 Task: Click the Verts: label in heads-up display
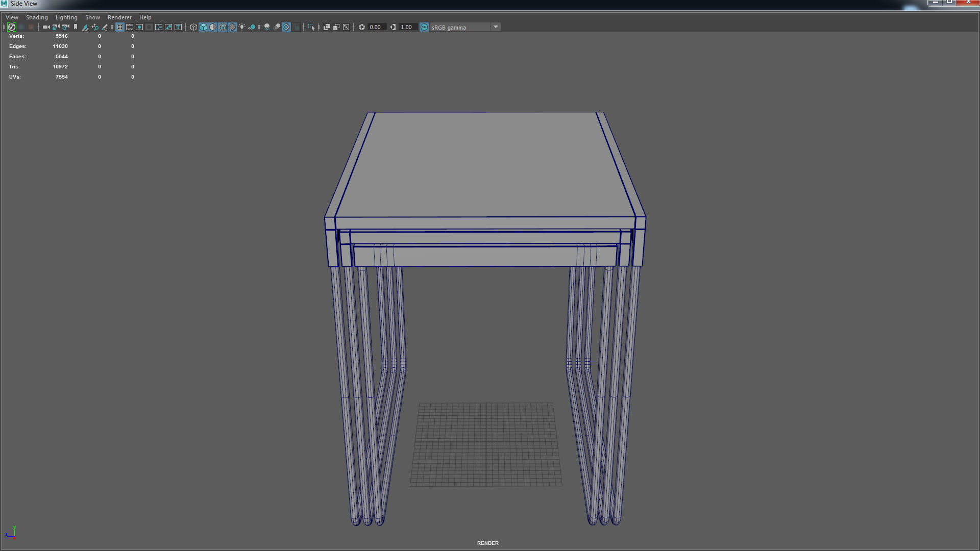click(x=16, y=36)
